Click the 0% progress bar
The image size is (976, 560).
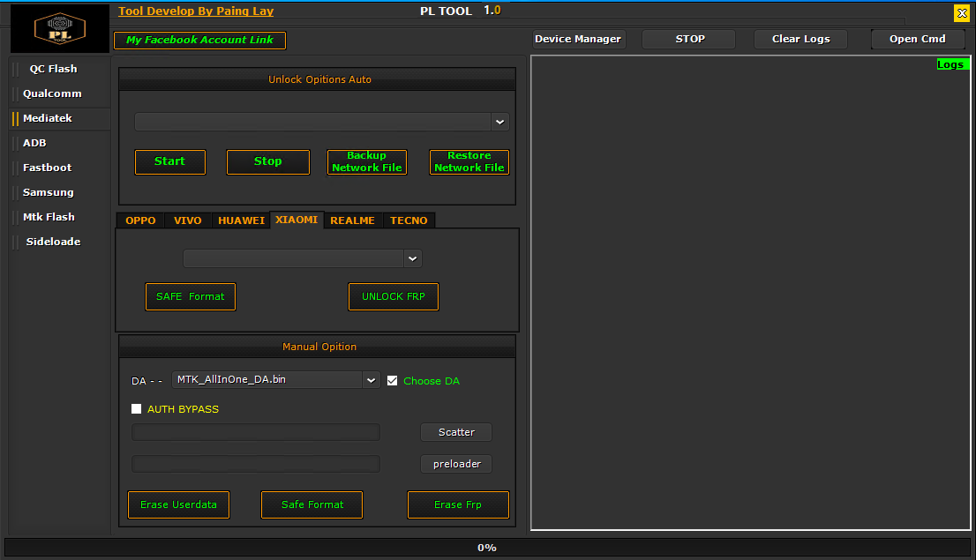487,548
